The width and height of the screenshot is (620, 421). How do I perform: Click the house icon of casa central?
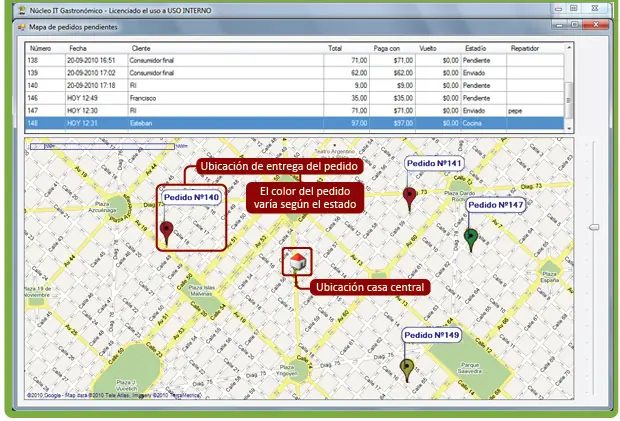pyautogui.click(x=297, y=262)
